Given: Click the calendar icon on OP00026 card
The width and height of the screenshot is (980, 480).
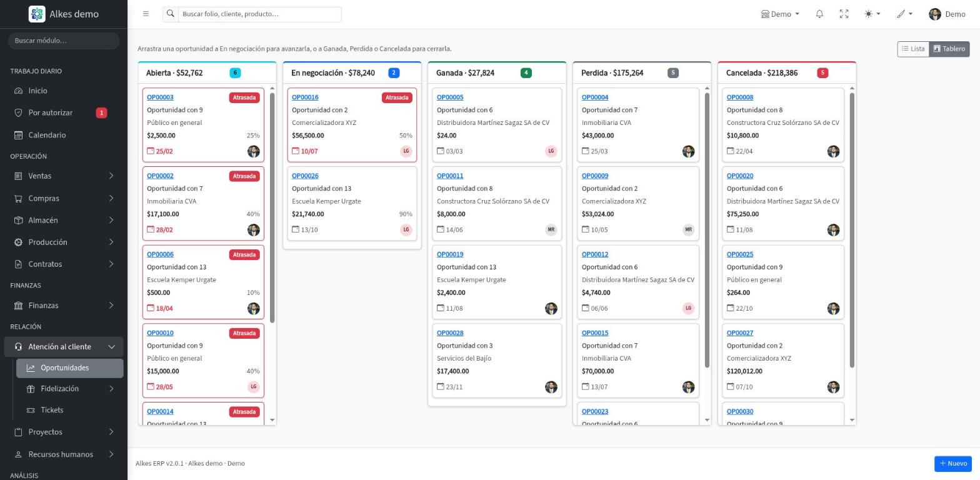Looking at the screenshot, I should click(296, 229).
